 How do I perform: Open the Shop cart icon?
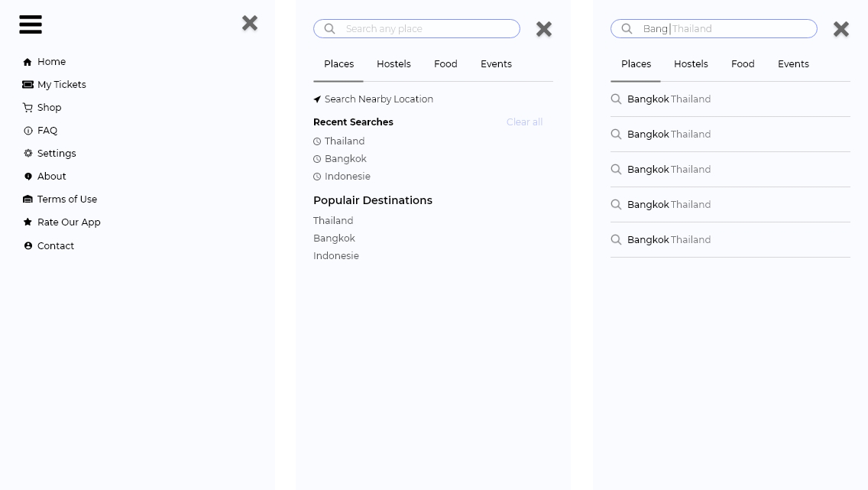tap(28, 108)
